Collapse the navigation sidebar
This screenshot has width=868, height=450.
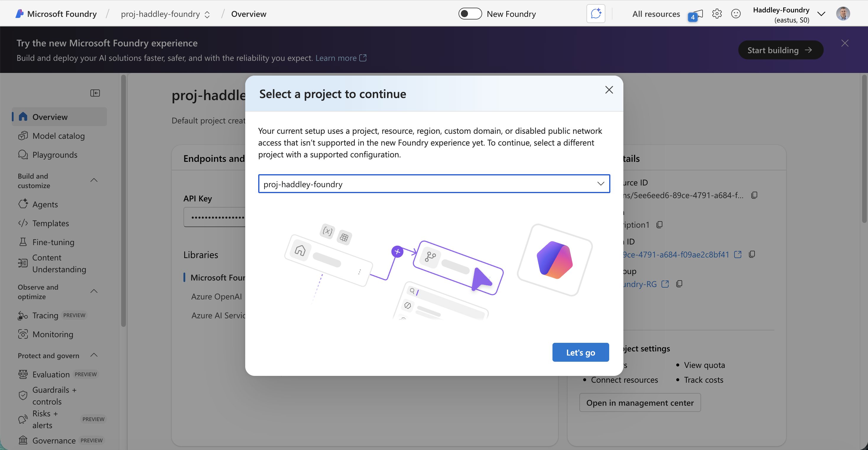click(95, 93)
